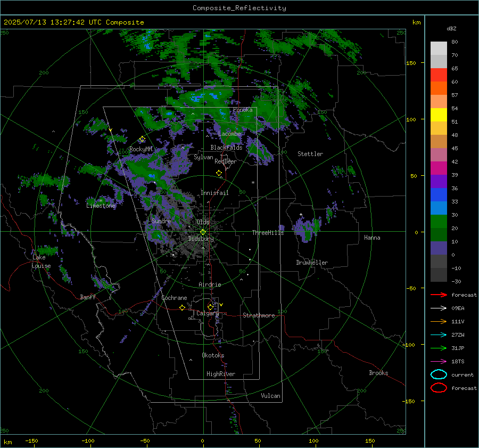
Task: Click the yellow diamond marker below Cochrane
Action: point(182,307)
